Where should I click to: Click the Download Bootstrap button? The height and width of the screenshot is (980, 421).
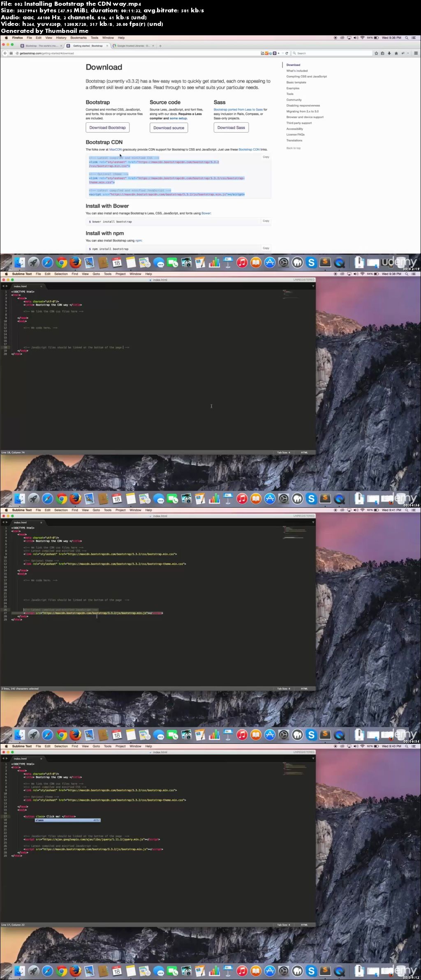pyautogui.click(x=108, y=128)
